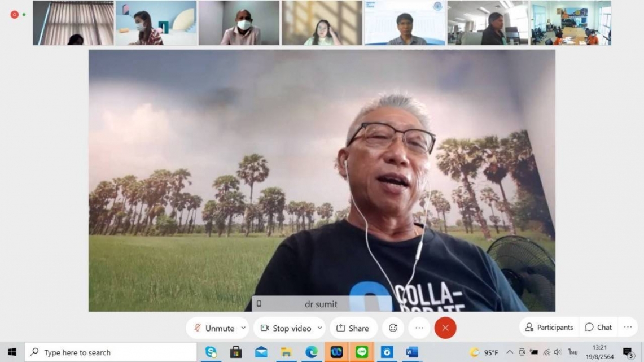Open Microsoft Store from the taskbar
The image size is (644, 362).
coord(236,352)
